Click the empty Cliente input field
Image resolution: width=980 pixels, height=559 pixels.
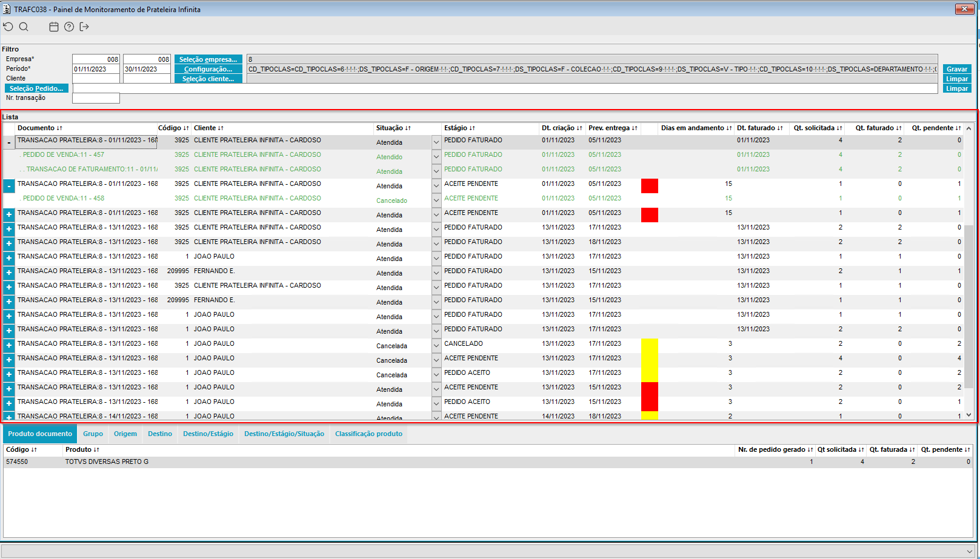96,79
